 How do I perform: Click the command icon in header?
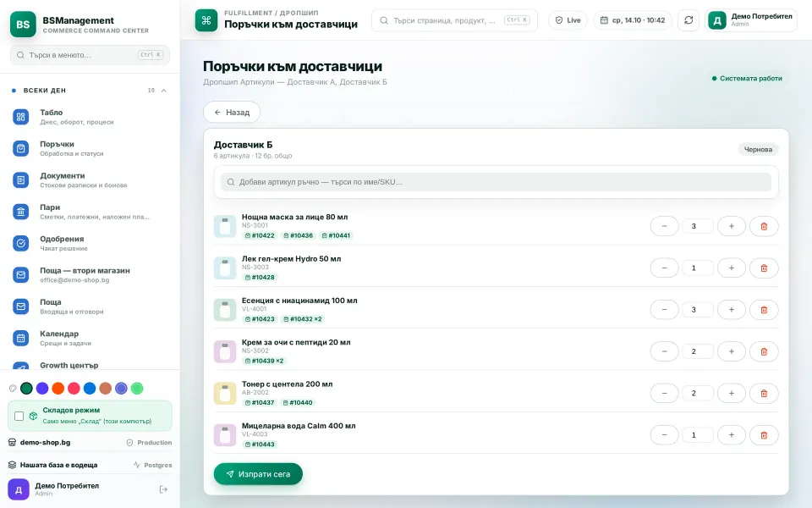click(206, 20)
